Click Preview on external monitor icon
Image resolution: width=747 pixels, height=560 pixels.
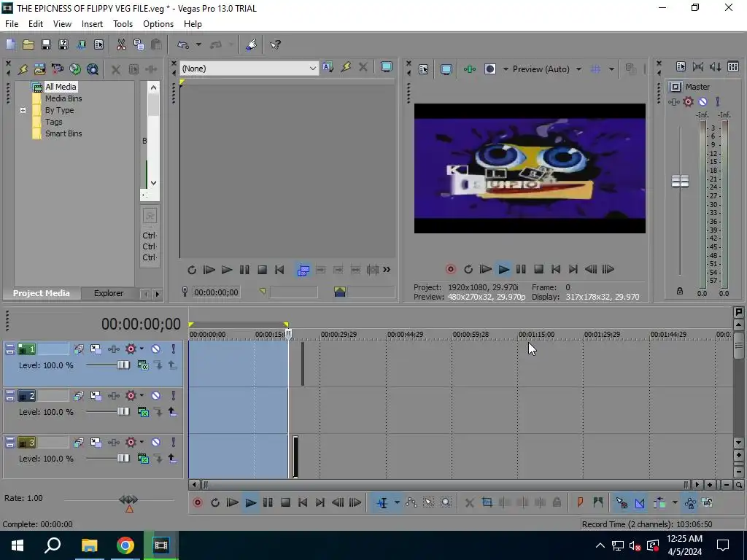coord(446,69)
